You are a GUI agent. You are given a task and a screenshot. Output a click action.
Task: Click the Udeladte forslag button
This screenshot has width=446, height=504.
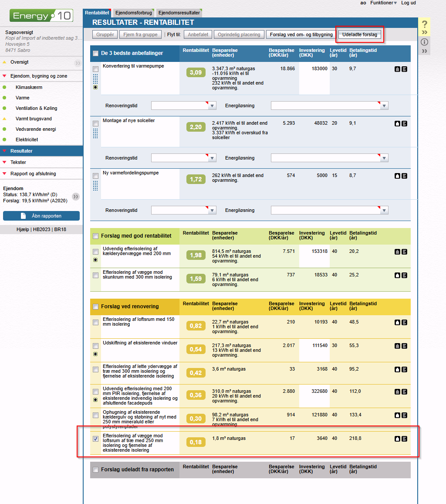tap(360, 34)
